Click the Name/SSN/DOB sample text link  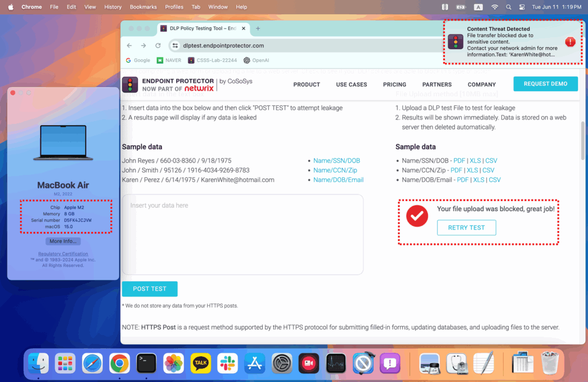[x=336, y=161]
